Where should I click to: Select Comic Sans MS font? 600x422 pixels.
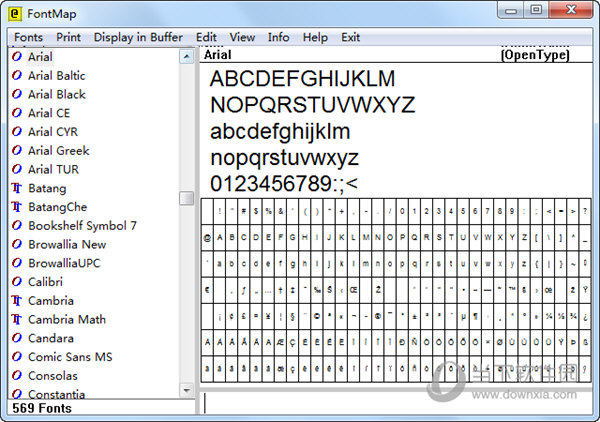point(70,357)
